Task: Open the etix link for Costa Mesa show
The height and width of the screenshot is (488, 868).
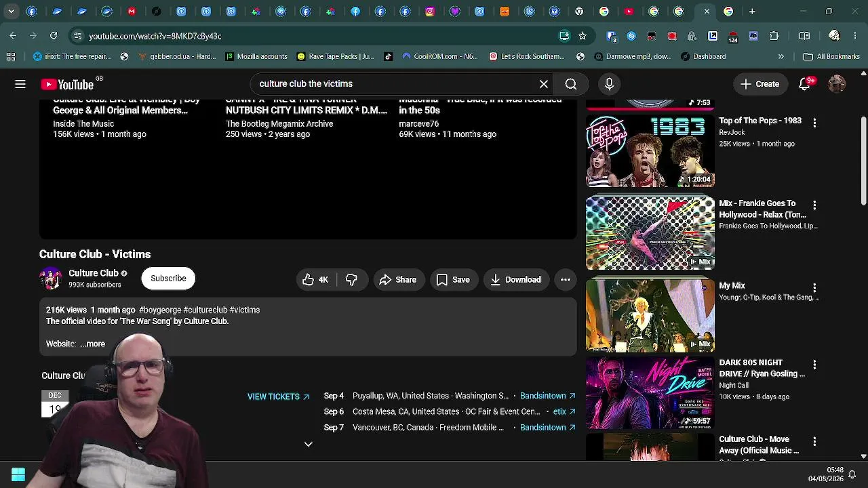Action: pyautogui.click(x=564, y=411)
